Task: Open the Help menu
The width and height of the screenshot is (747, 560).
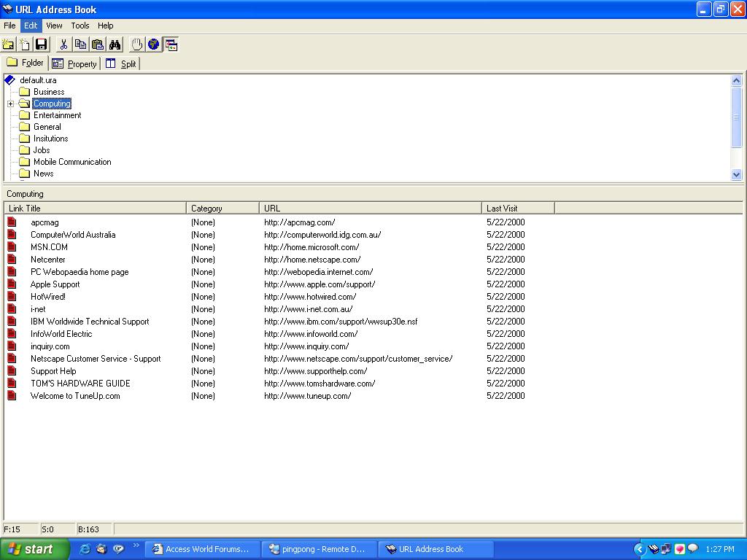Action: (105, 26)
